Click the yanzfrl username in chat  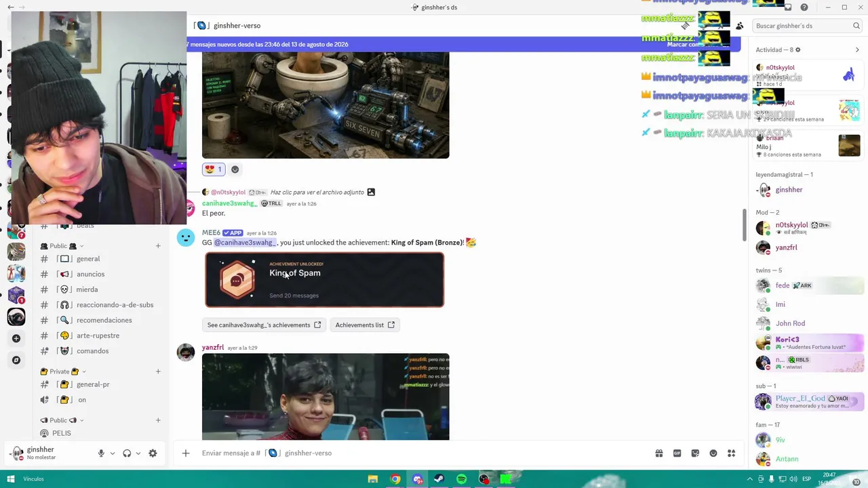[x=213, y=348]
